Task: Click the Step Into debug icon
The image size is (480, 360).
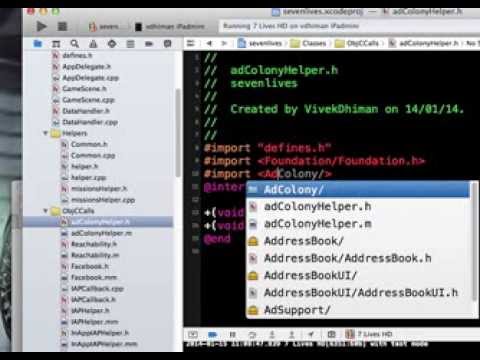Action: (272, 334)
